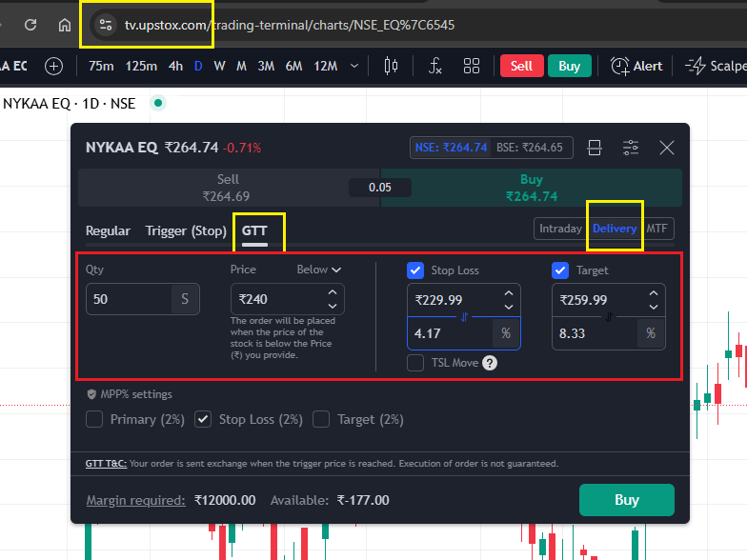Open order panel settings sliders icon
The image size is (747, 560).
[x=631, y=148]
